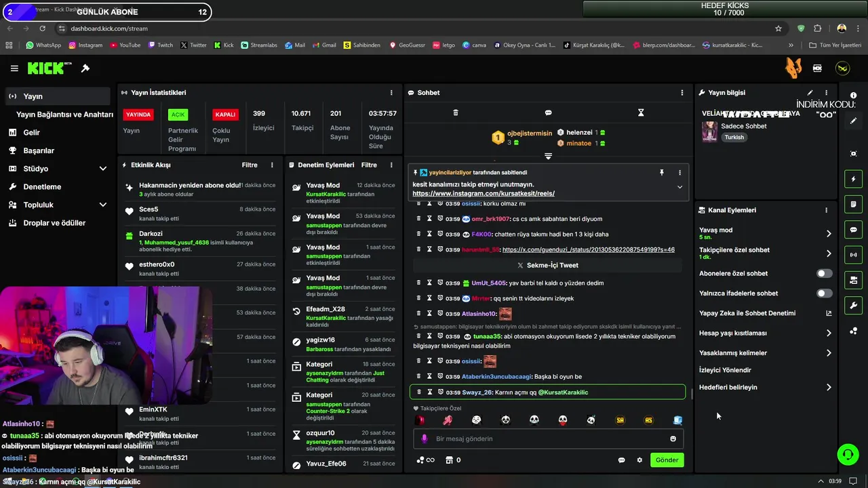Open the hamburger navigation menu

(14, 68)
